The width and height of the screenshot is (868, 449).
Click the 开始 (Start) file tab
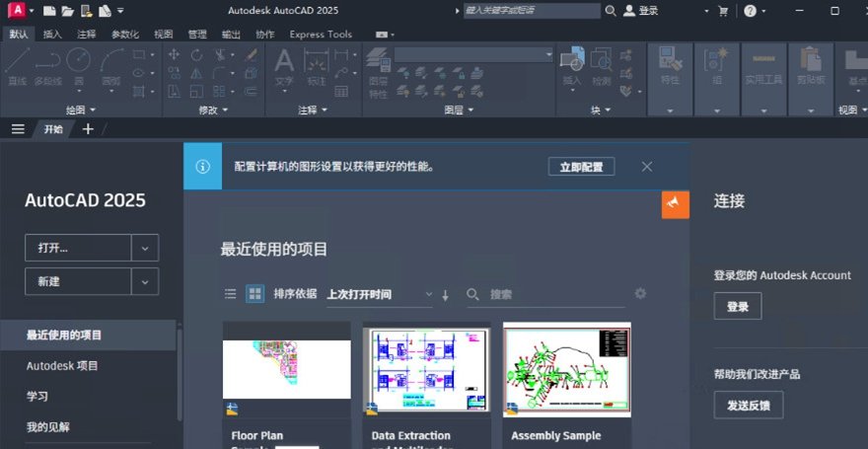pyautogui.click(x=53, y=129)
